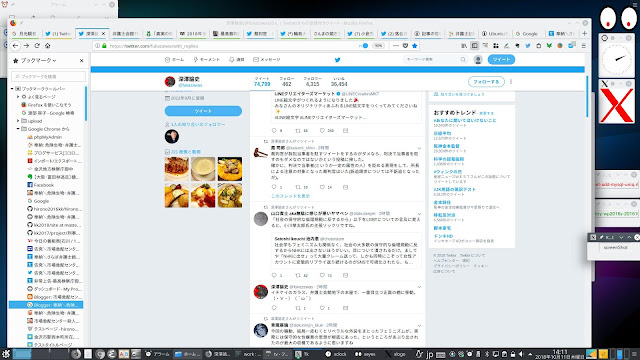Open the 阪神金本監督 trend link
The image size is (640, 360).
447,146
